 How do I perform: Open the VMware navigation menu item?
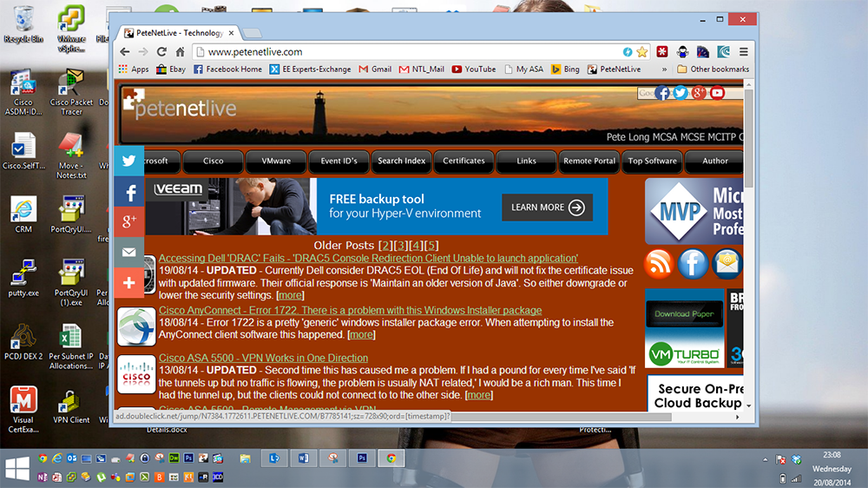pos(276,162)
